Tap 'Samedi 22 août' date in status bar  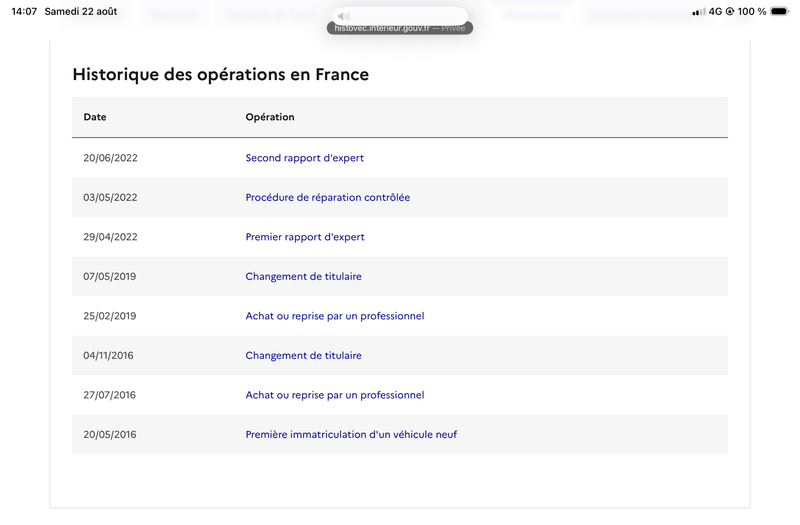[x=81, y=11]
